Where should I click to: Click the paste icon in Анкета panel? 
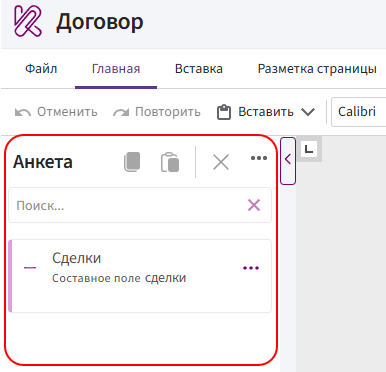coord(170,162)
